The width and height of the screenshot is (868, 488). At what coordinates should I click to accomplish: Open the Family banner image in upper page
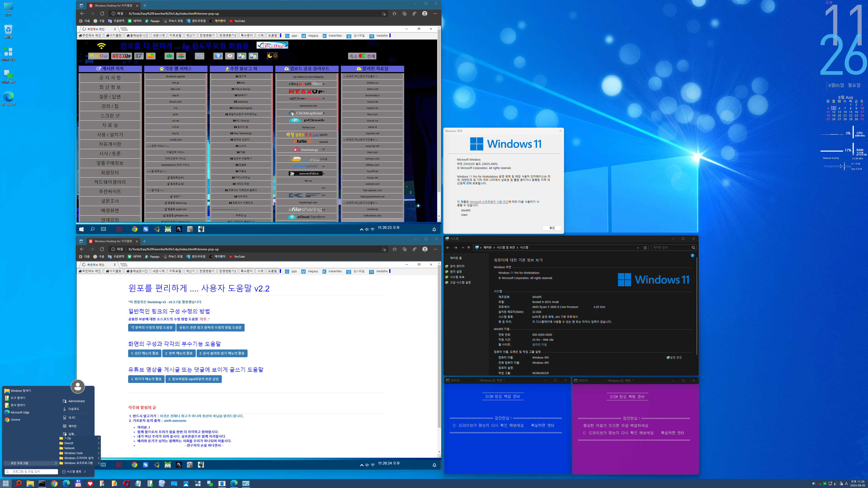(x=272, y=45)
